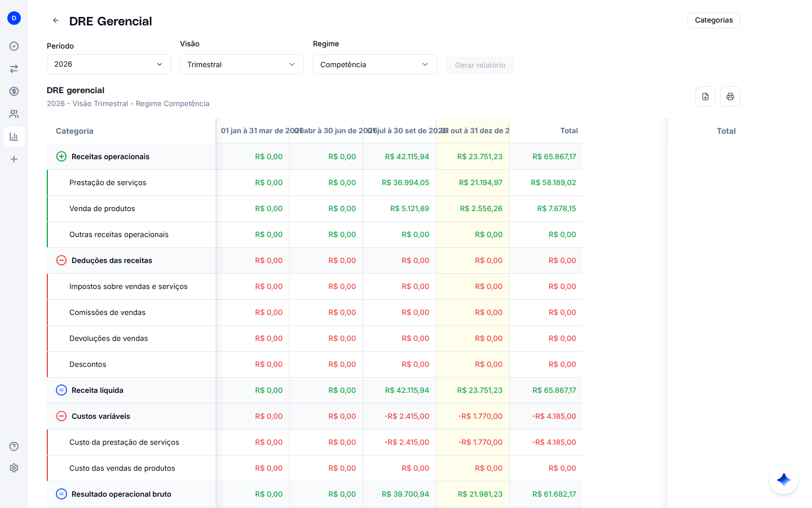Viewport: 812px width, 508px height.
Task: Select the bar chart reports sidebar icon
Action: [14, 137]
